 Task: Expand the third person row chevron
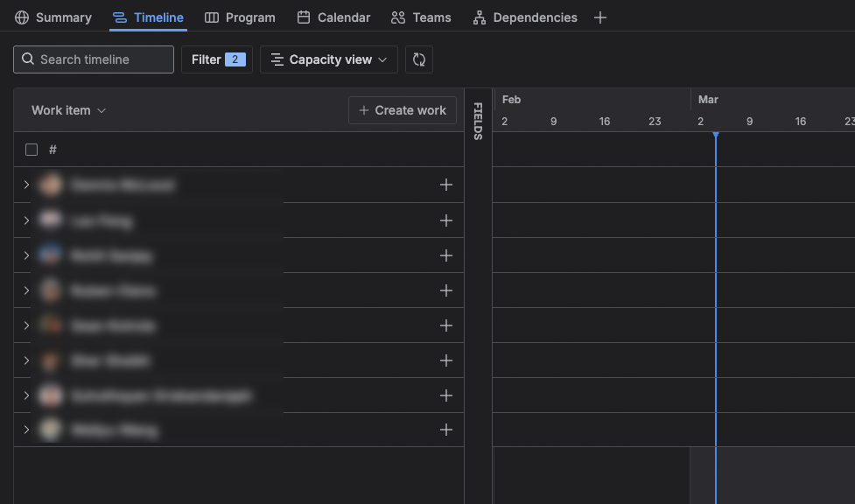[26, 255]
